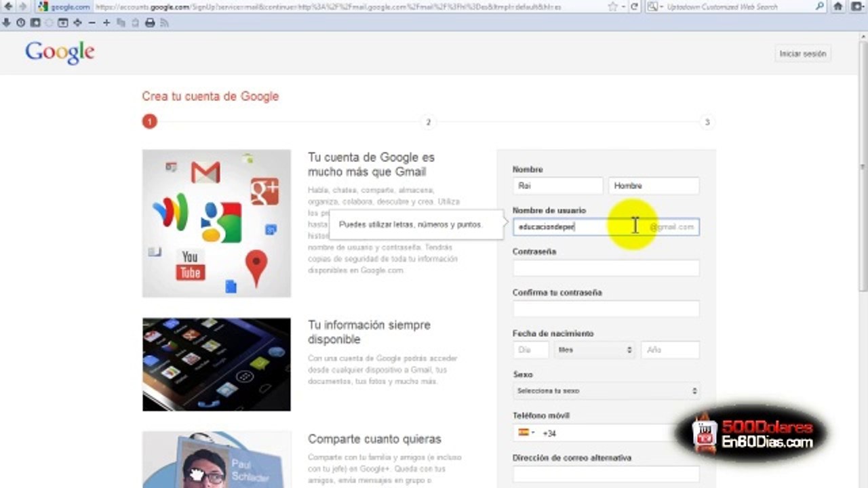This screenshot has width=868, height=488.
Task: Click the 'Comparte cuanto quieras' heading
Action: click(374, 439)
